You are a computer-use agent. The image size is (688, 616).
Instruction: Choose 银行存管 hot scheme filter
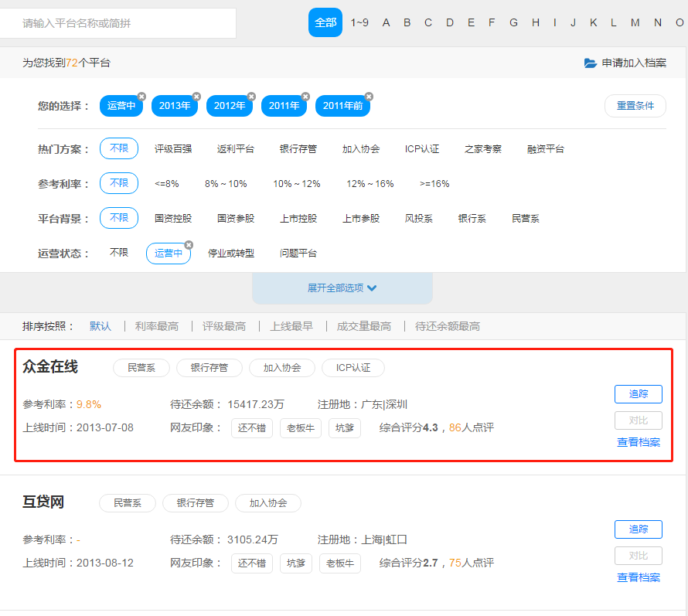point(298,149)
